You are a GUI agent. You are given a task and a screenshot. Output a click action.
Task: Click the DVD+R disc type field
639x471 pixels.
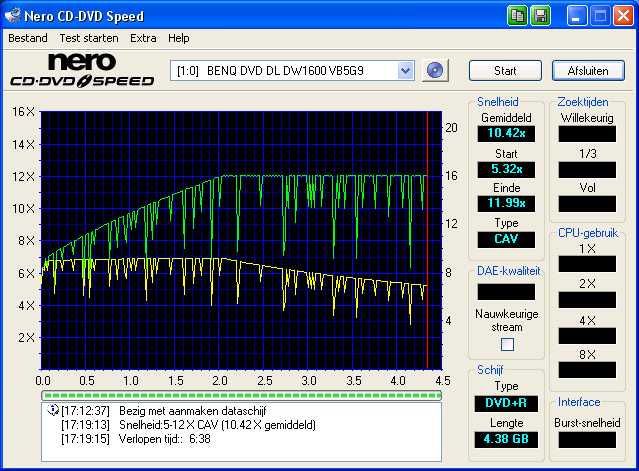(x=506, y=403)
